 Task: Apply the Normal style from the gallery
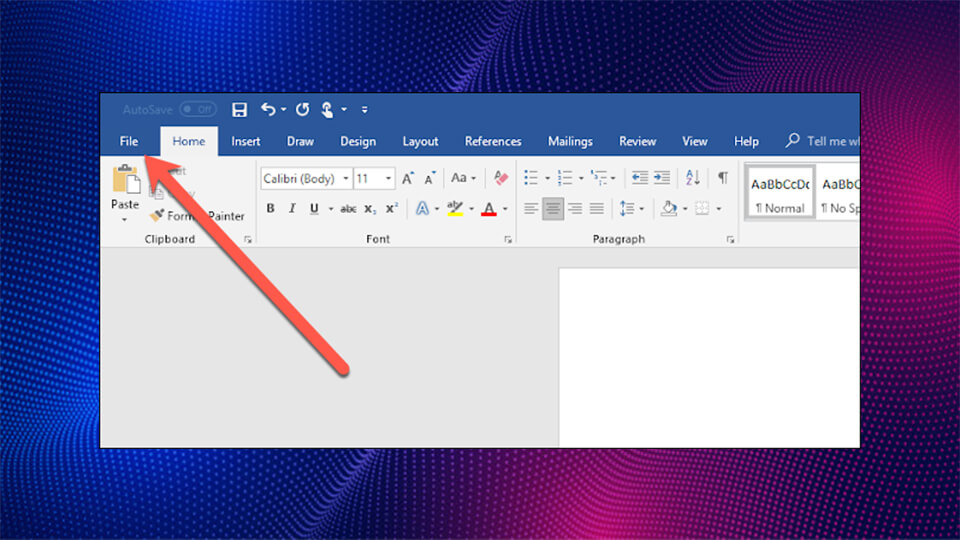click(x=780, y=193)
